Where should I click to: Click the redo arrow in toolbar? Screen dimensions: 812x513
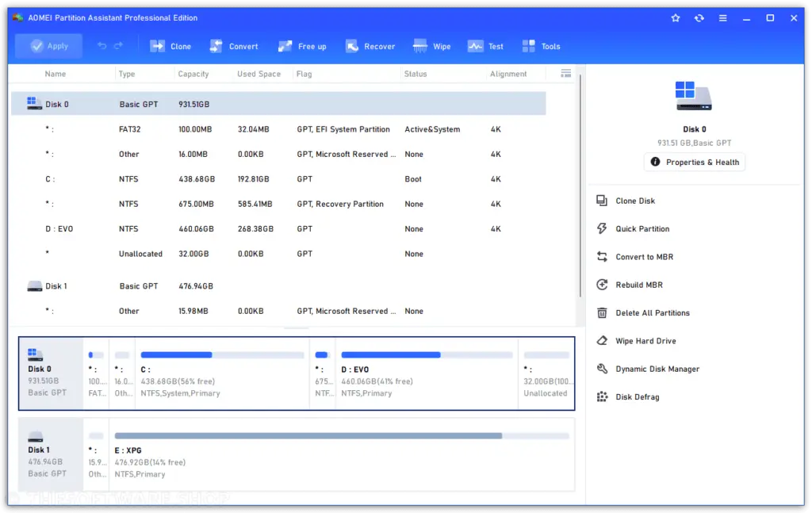(119, 46)
